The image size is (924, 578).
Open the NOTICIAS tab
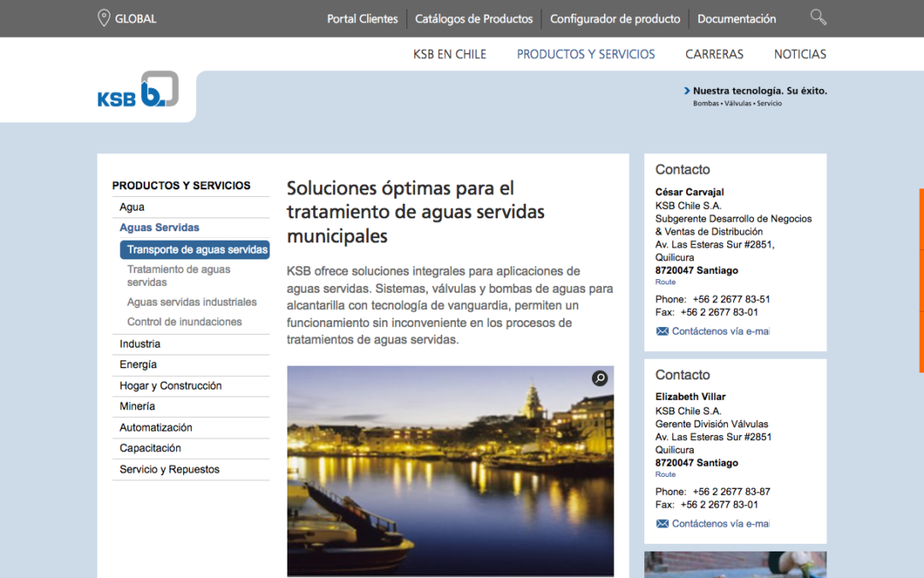[800, 54]
